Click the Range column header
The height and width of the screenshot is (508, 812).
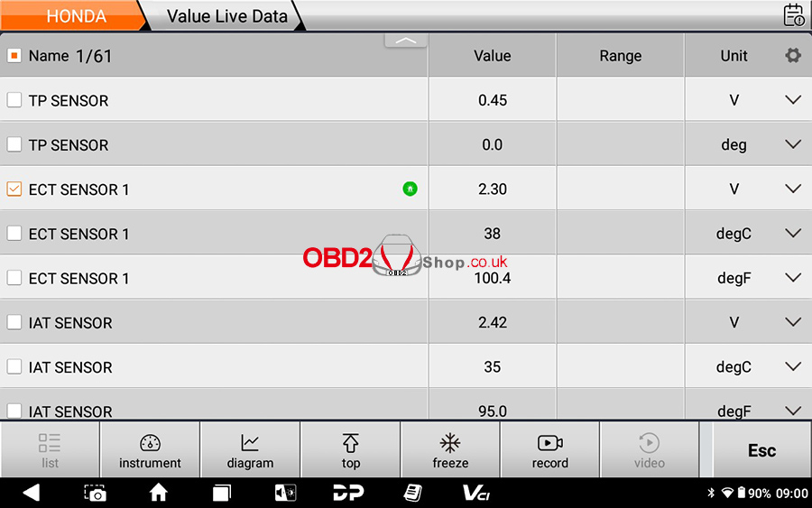[621, 55]
